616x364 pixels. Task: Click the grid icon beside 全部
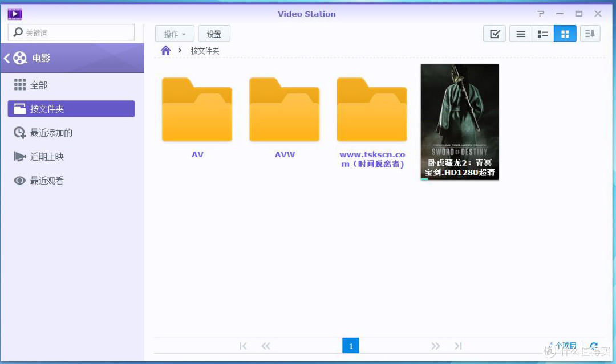[19, 85]
